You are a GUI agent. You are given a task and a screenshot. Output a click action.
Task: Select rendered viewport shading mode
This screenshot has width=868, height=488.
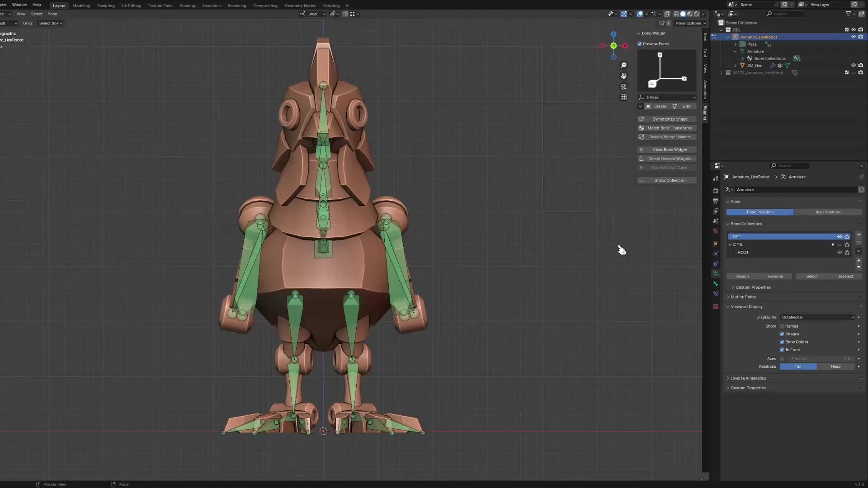[696, 14]
